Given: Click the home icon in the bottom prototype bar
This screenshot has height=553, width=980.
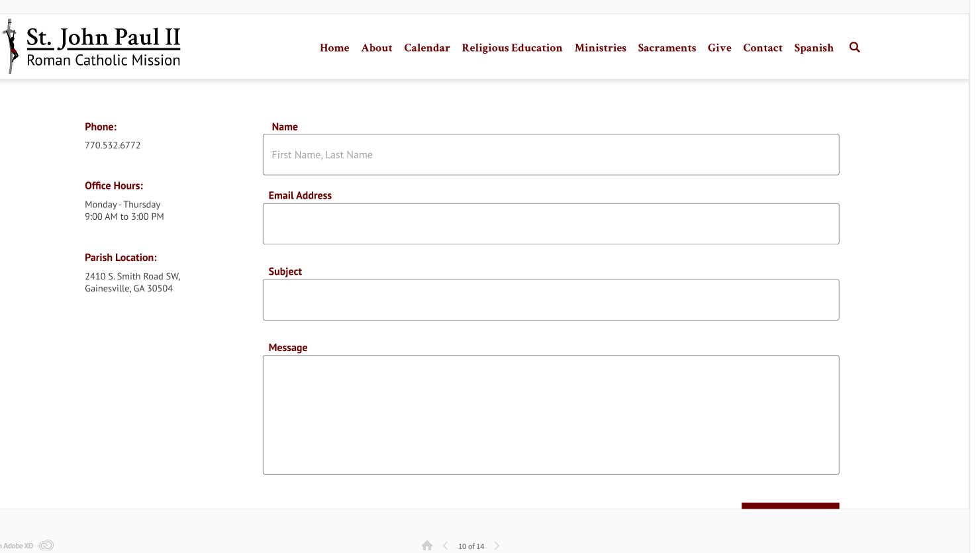Looking at the screenshot, I should click(x=427, y=546).
